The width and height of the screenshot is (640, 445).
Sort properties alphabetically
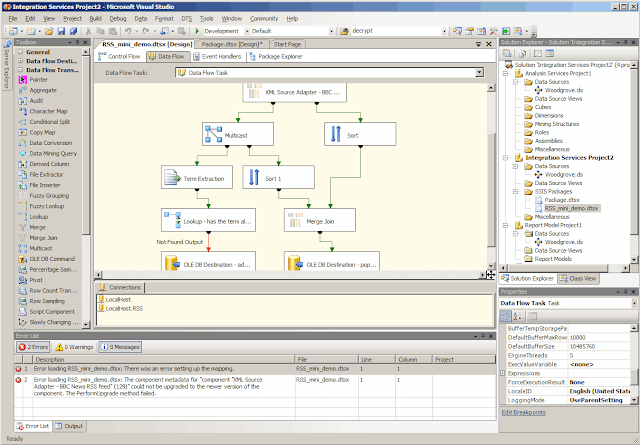(x=517, y=316)
